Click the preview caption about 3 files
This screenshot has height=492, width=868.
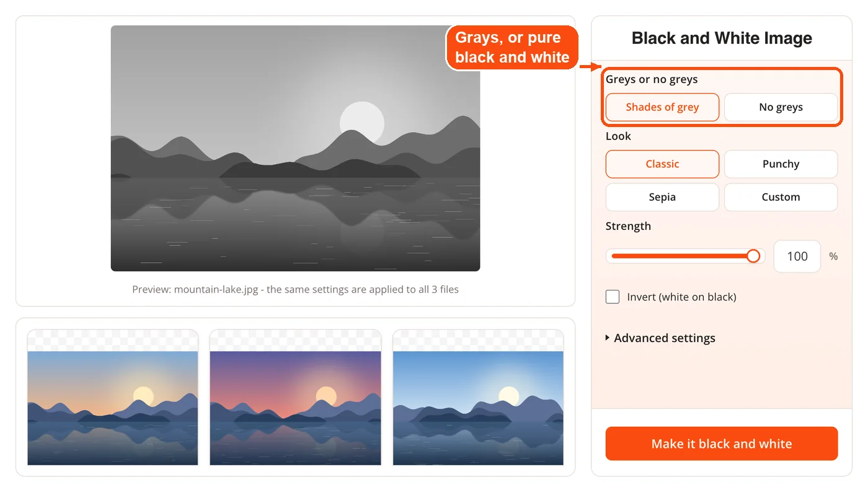[295, 289]
